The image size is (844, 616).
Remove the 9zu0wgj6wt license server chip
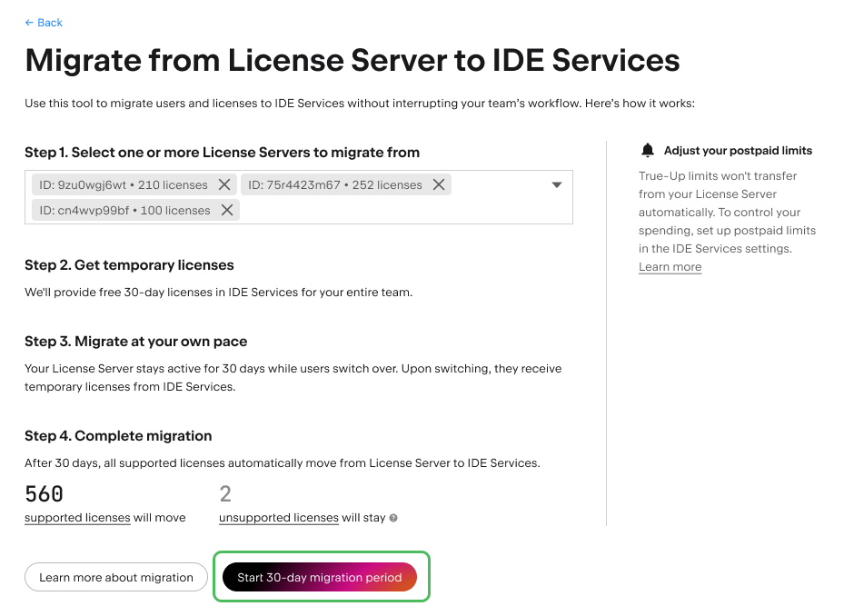[224, 184]
